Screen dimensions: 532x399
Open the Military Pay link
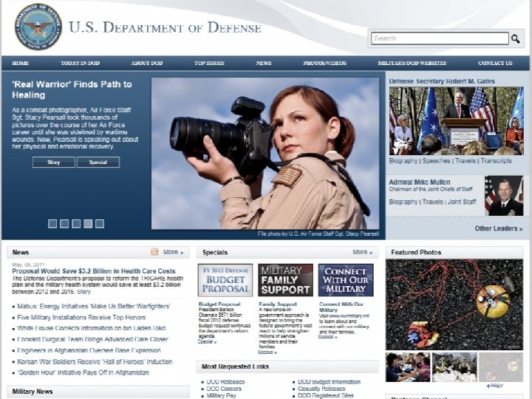[x=221, y=395]
